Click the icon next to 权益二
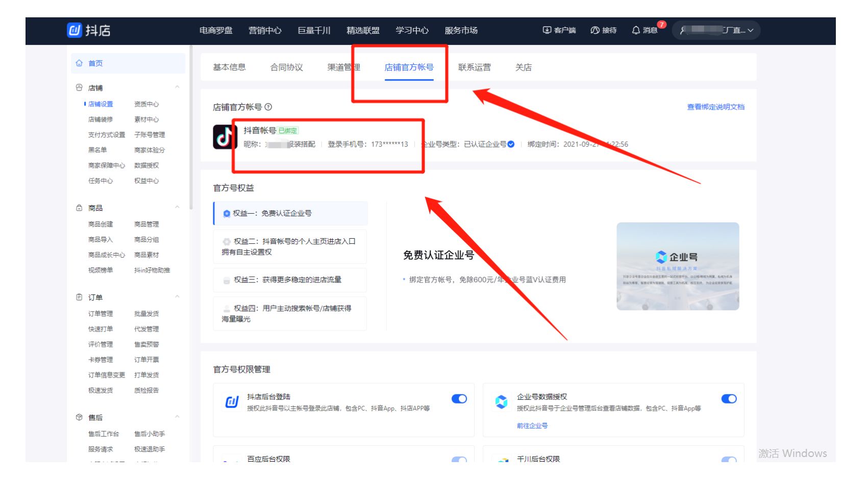This screenshot has width=868, height=482. tap(227, 242)
